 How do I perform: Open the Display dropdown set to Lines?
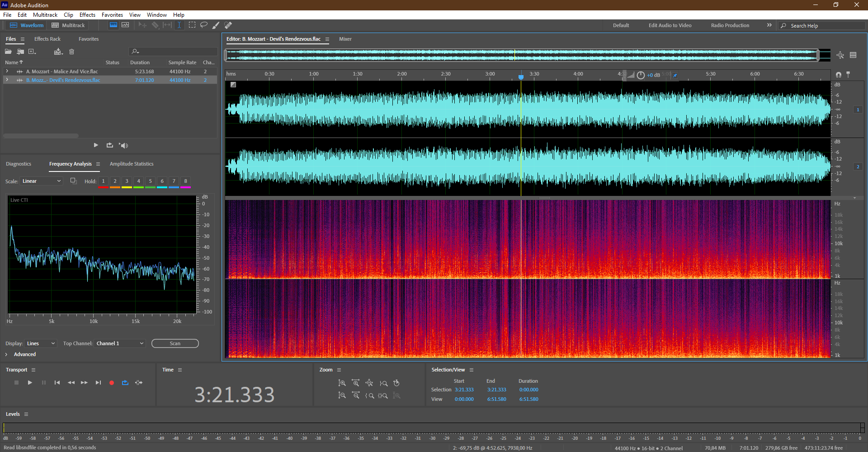[41, 343]
